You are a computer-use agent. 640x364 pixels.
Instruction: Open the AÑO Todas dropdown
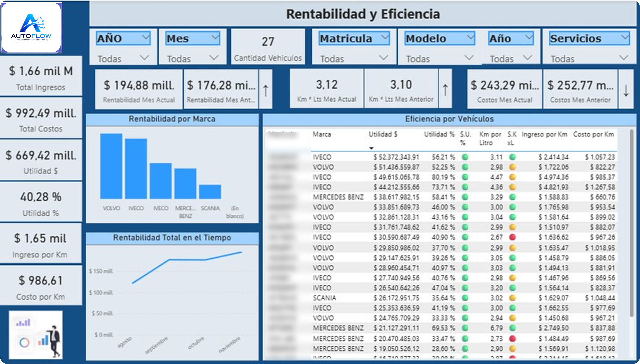click(x=123, y=58)
